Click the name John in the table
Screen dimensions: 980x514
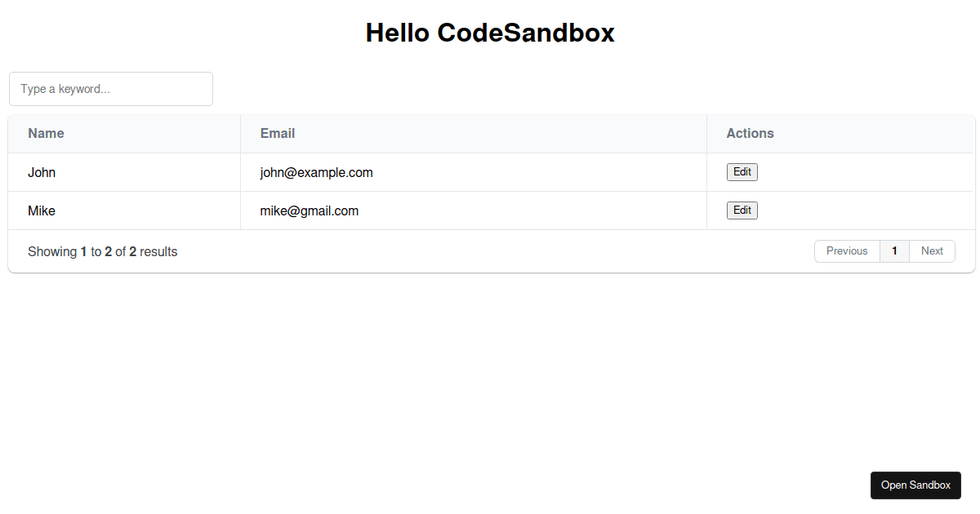tap(42, 172)
